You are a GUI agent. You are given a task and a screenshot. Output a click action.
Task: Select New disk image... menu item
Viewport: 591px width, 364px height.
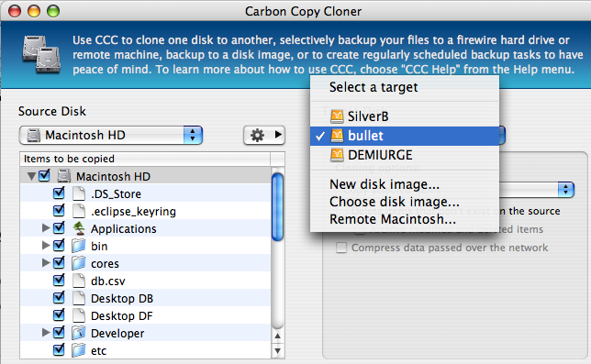[x=405, y=184]
